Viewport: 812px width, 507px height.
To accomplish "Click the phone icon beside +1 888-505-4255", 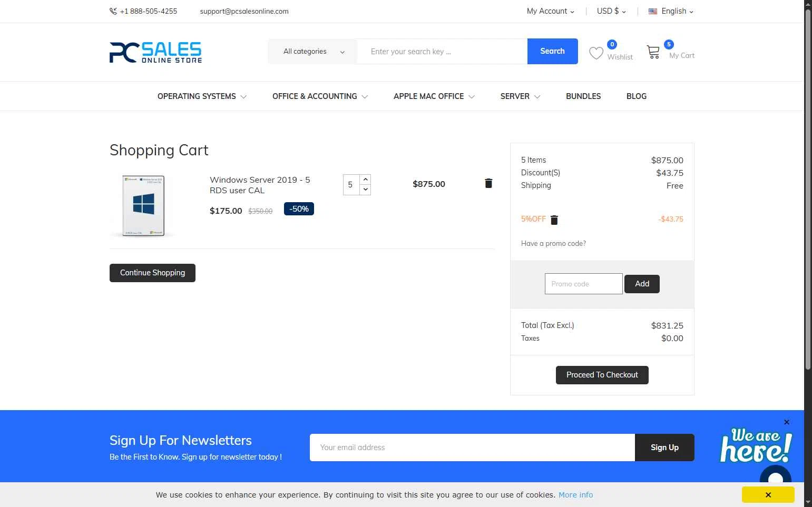I will coord(113,11).
